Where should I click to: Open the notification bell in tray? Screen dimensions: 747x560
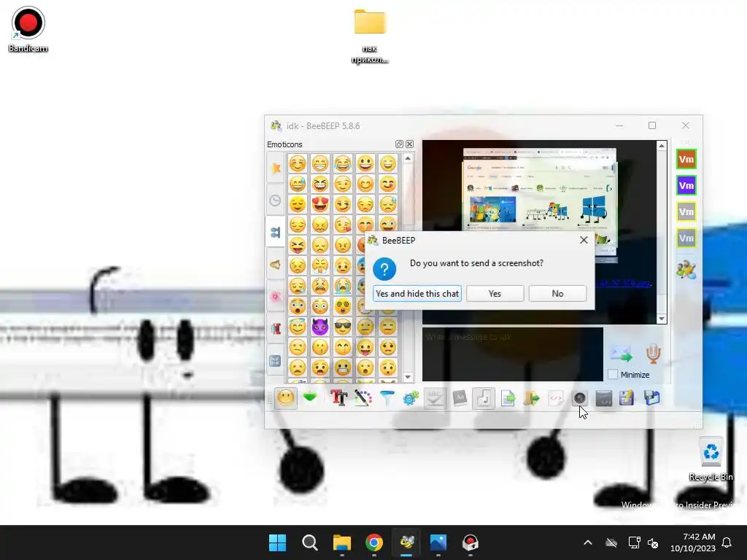[727, 542]
